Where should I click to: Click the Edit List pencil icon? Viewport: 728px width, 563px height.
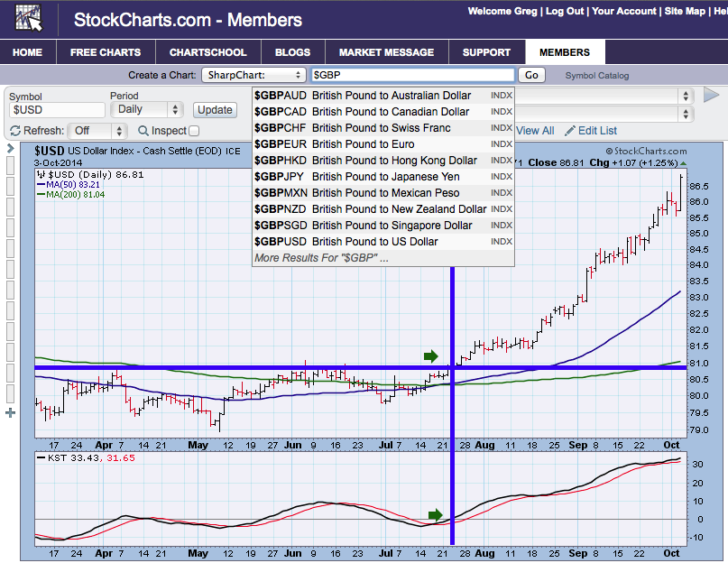pyautogui.click(x=569, y=131)
